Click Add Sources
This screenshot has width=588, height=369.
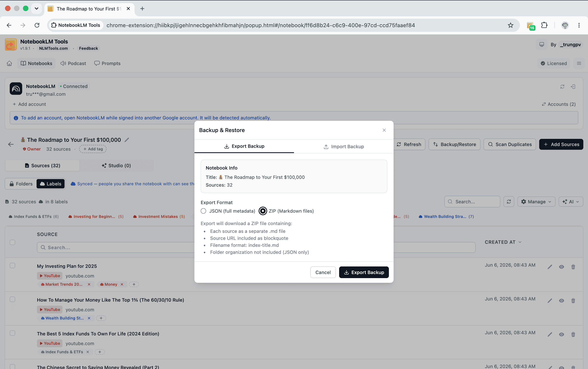561,144
